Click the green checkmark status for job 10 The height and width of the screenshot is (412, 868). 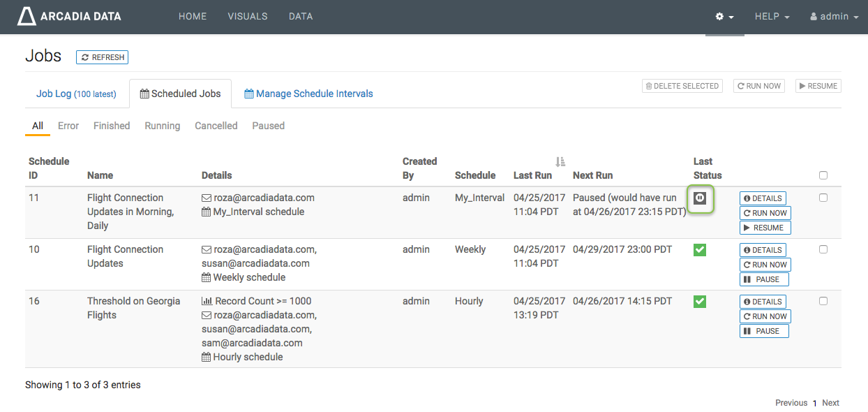tap(700, 250)
